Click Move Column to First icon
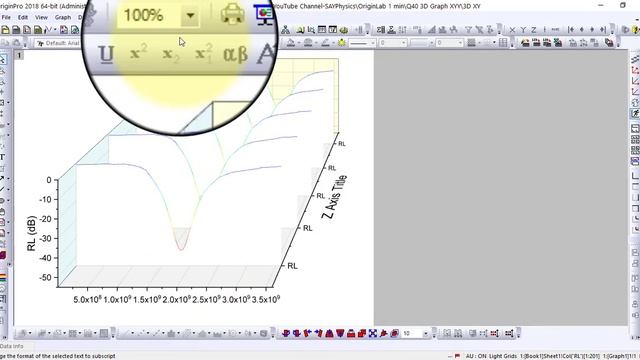This screenshot has height=360, width=640. pos(571,30)
